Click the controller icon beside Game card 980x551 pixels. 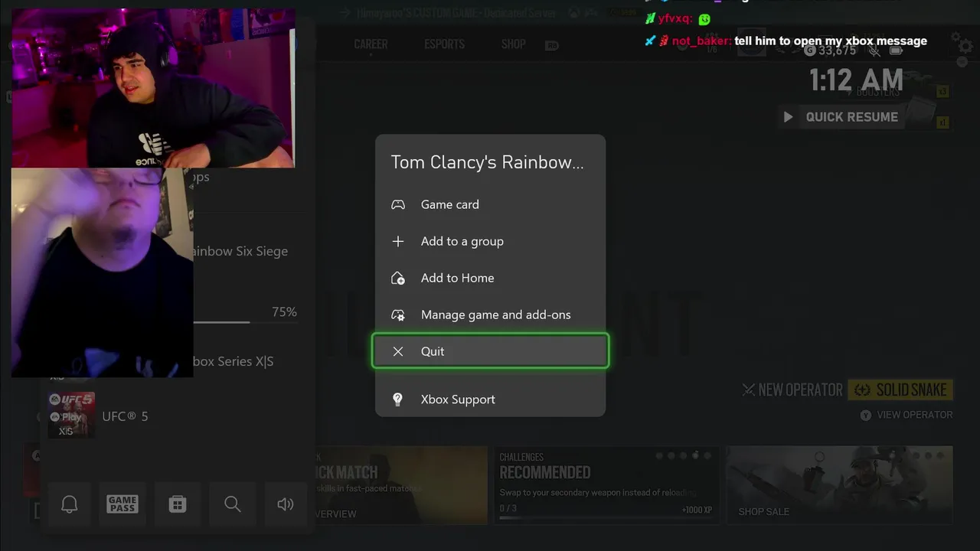pyautogui.click(x=398, y=204)
